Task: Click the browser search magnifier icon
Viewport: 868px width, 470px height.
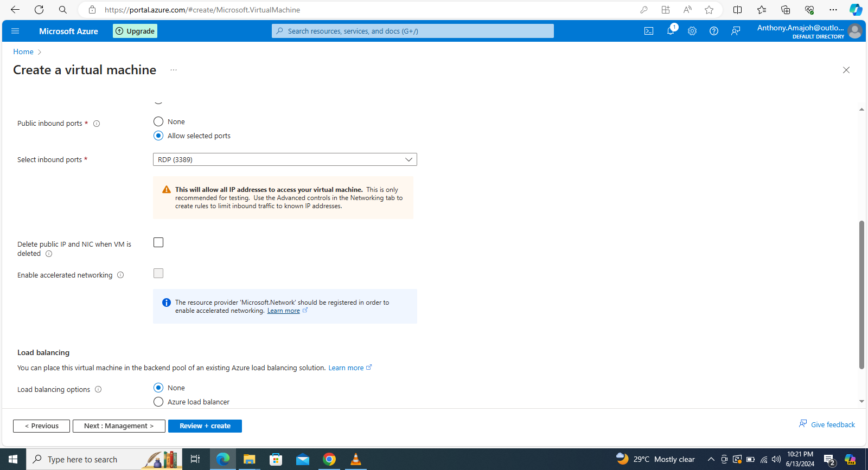Action: pos(63,10)
